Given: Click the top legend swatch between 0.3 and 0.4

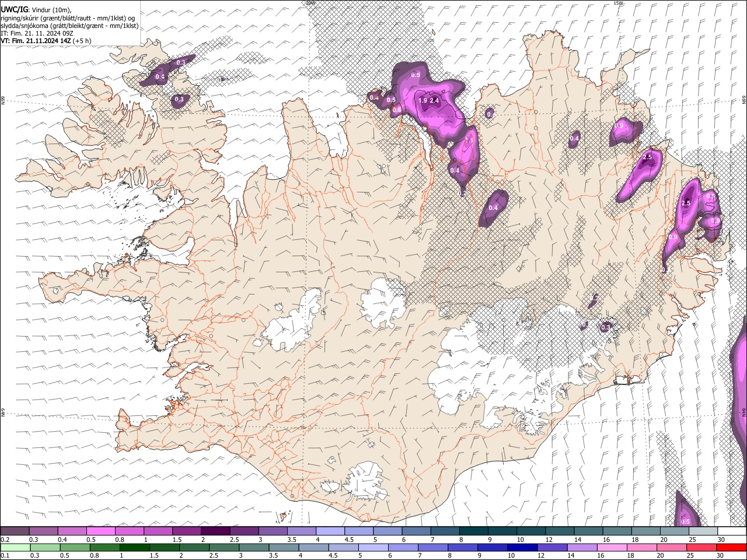Looking at the screenshot, I should tap(44, 531).
